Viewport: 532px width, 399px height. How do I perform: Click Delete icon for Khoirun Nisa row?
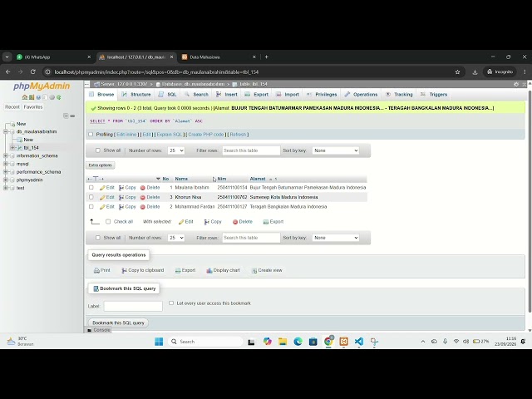pos(143,197)
